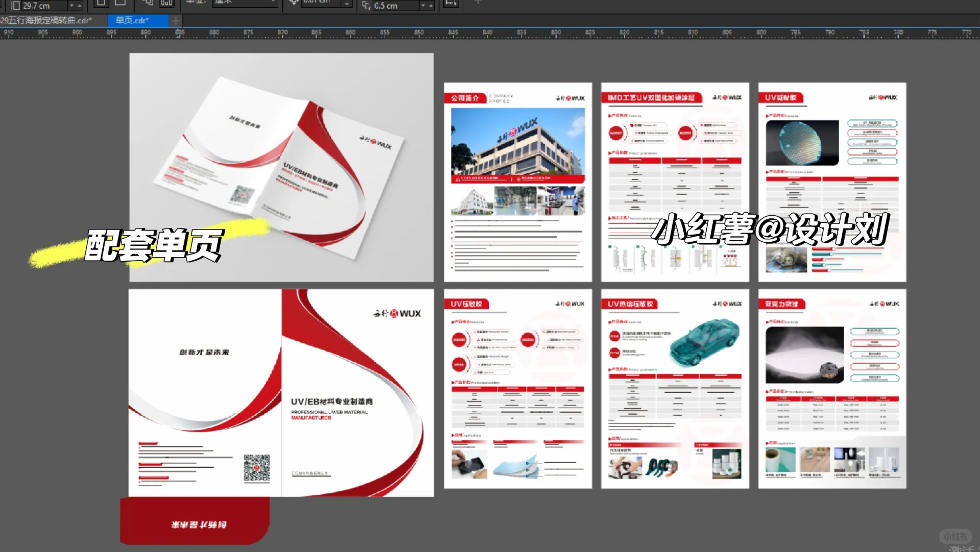Switch to the 29五行海报定稿转曲.cdr document tab
Viewport: 980px width, 552px height.
click(53, 20)
